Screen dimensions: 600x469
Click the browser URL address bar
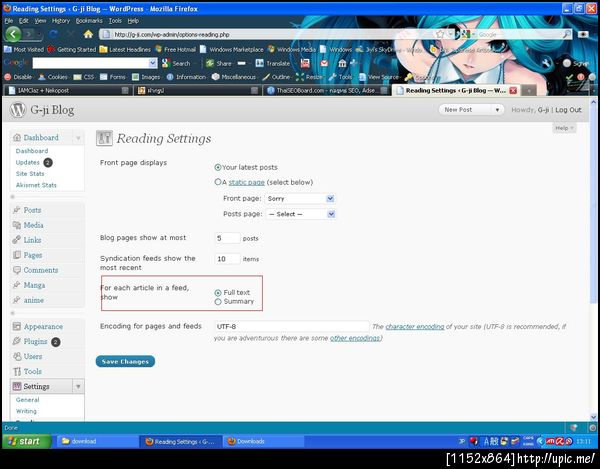(268, 34)
